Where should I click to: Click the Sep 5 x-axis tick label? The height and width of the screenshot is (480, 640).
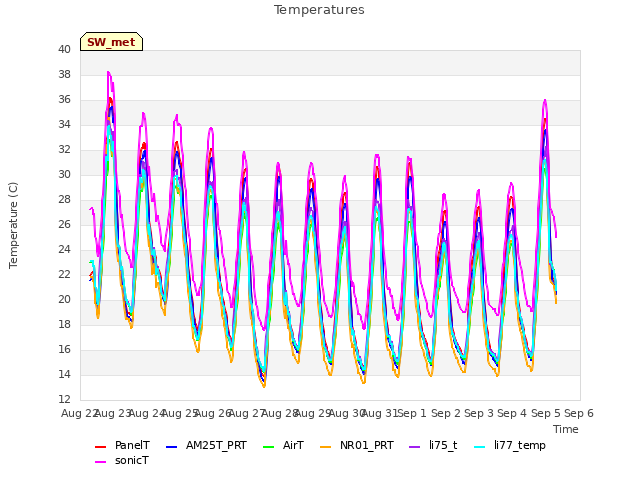coord(546,413)
